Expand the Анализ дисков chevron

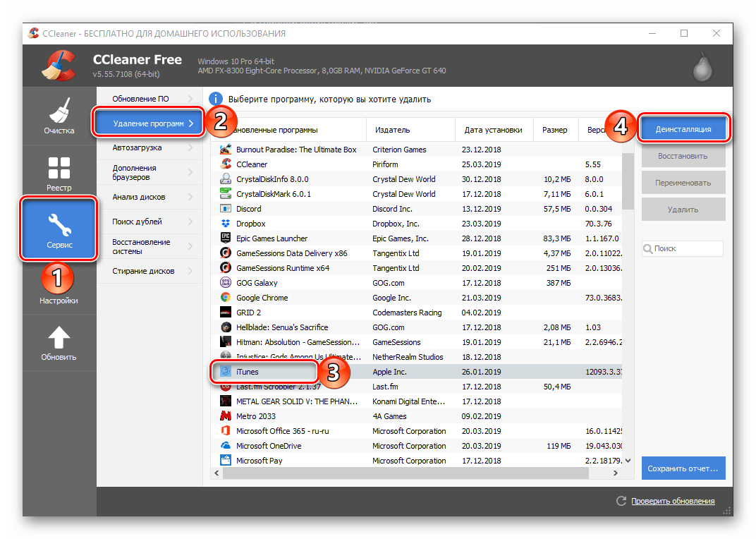(191, 197)
